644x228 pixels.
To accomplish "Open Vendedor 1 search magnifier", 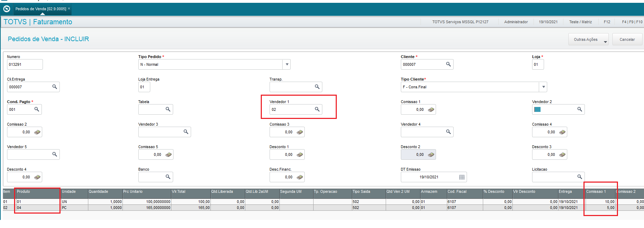I will point(317,109).
